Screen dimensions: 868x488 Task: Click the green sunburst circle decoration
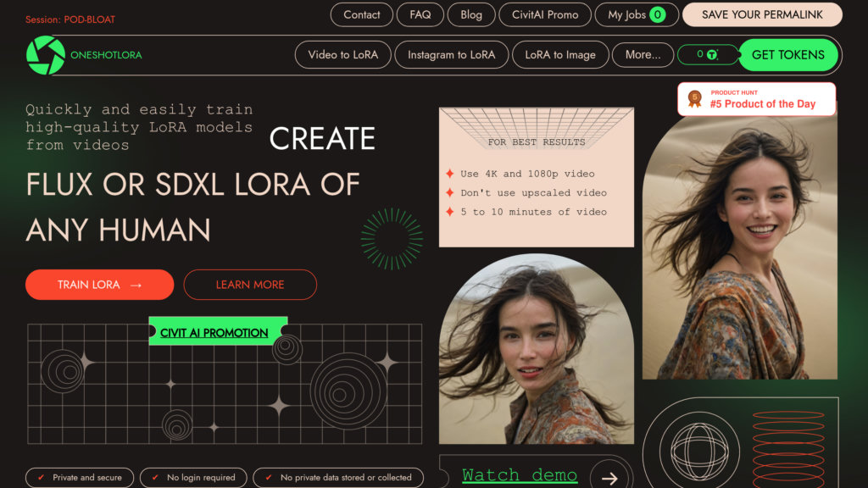tap(392, 239)
